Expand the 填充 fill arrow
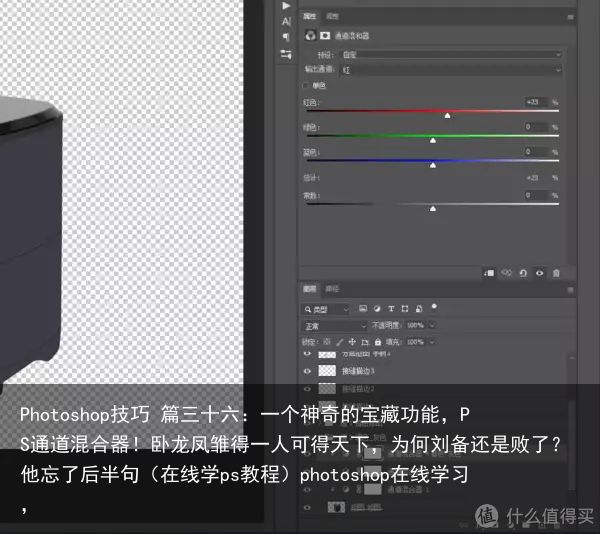Screen dimensions: 600x534 point(432,342)
